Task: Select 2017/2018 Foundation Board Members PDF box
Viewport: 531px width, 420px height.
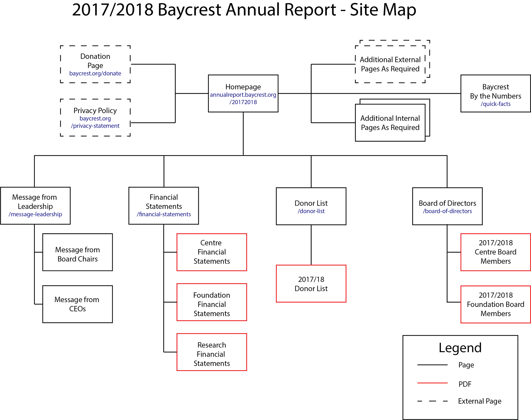Action: coord(496,304)
